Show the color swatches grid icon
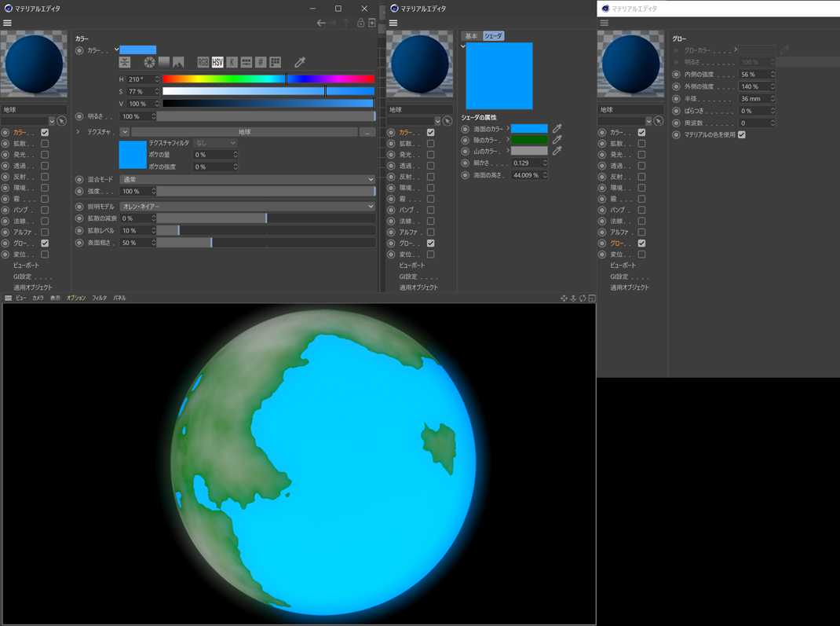This screenshot has width=840, height=626. click(276, 62)
